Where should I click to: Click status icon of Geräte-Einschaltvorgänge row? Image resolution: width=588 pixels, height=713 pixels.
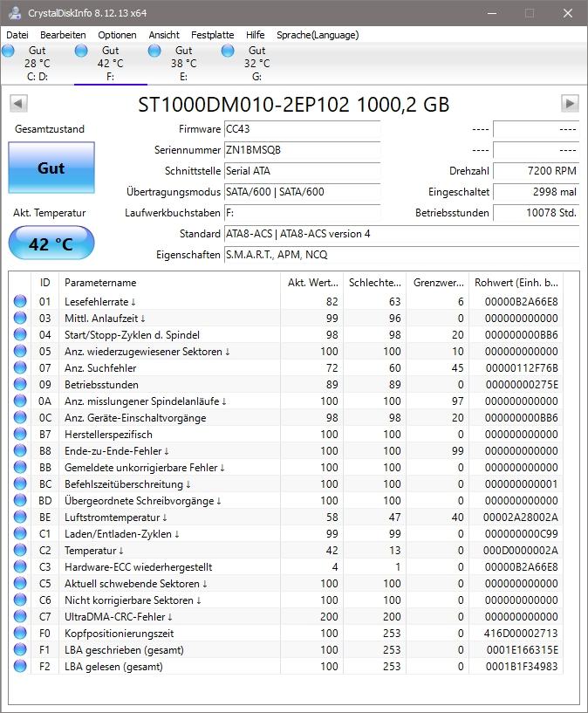pyautogui.click(x=20, y=417)
